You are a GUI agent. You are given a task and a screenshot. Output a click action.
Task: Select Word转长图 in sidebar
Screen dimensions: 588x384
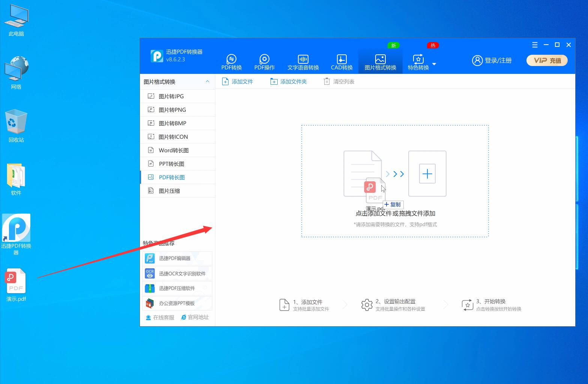pos(177,150)
